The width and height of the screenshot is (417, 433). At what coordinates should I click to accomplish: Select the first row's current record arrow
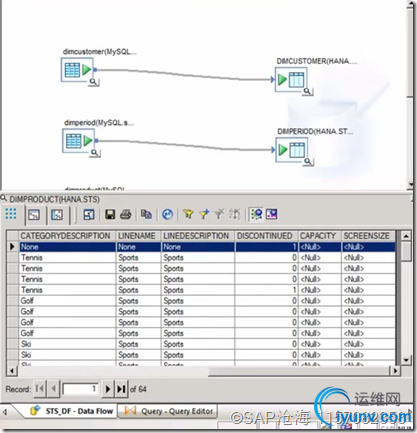[12, 247]
